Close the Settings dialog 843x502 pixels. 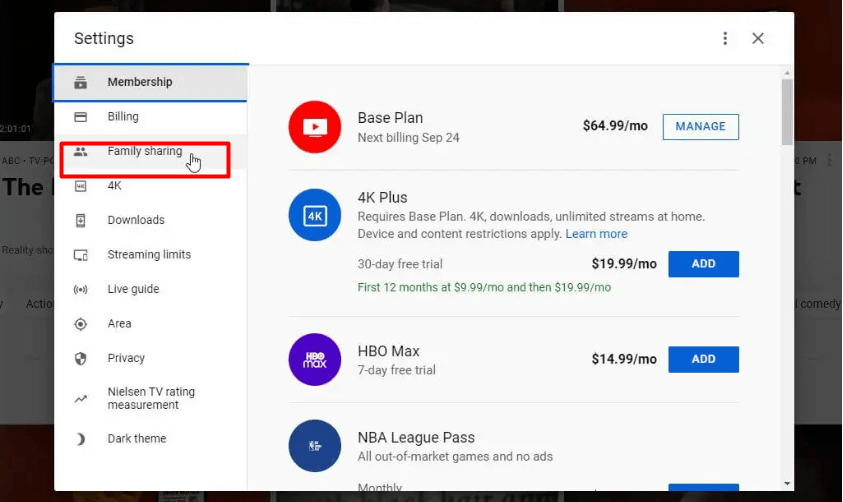point(758,39)
